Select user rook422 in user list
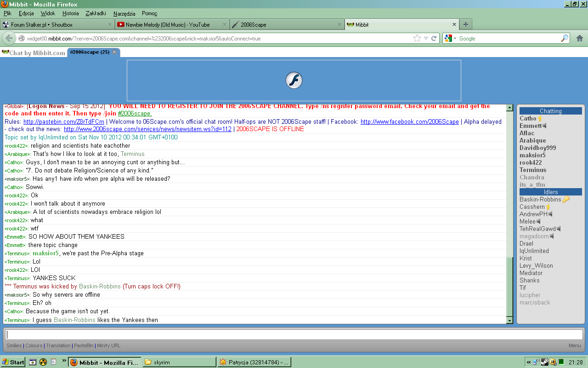The width and height of the screenshot is (588, 368). 531,162
